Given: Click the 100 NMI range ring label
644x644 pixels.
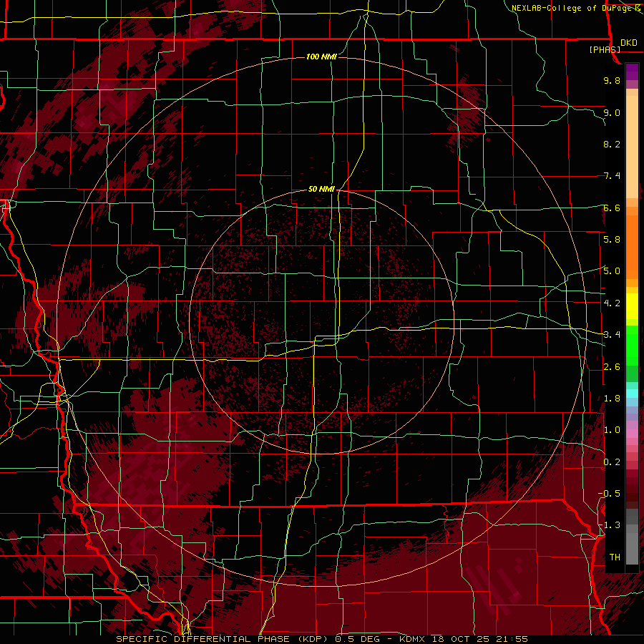Looking at the screenshot, I should coord(321,57).
